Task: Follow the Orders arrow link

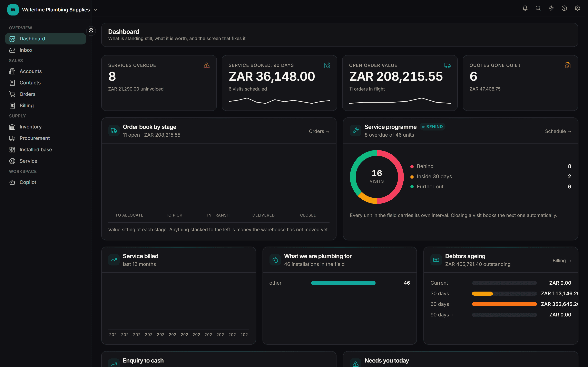Action: (x=319, y=131)
